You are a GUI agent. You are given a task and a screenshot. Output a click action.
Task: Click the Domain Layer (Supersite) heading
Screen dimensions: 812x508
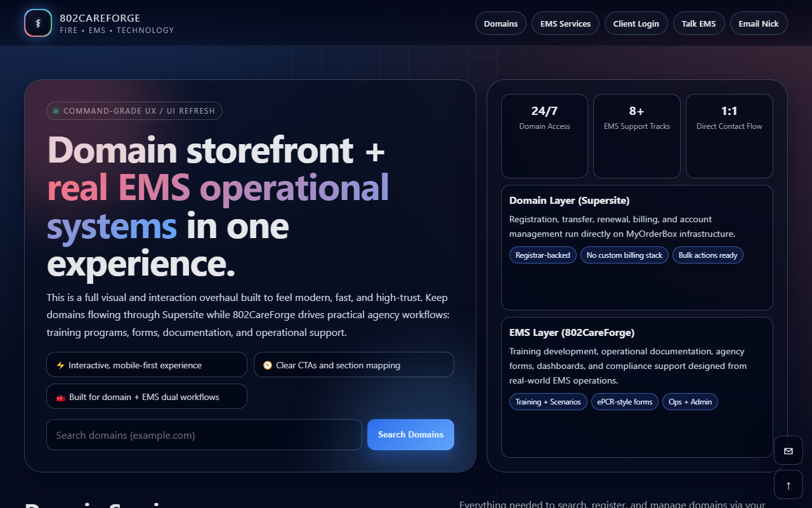tap(570, 200)
